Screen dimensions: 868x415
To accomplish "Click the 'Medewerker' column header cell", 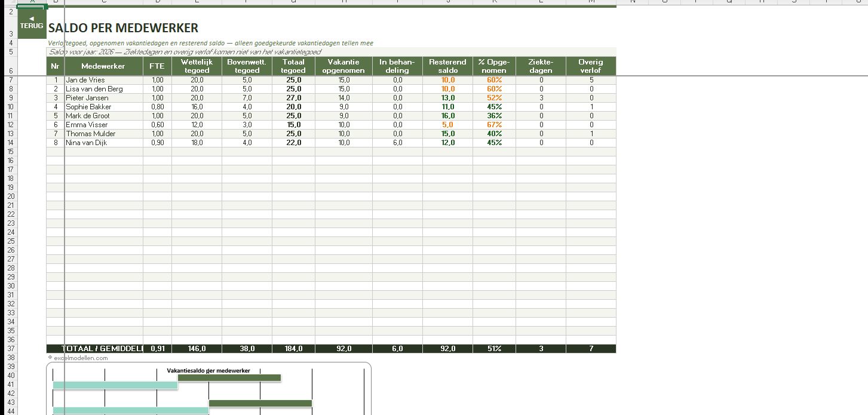I will point(103,66).
